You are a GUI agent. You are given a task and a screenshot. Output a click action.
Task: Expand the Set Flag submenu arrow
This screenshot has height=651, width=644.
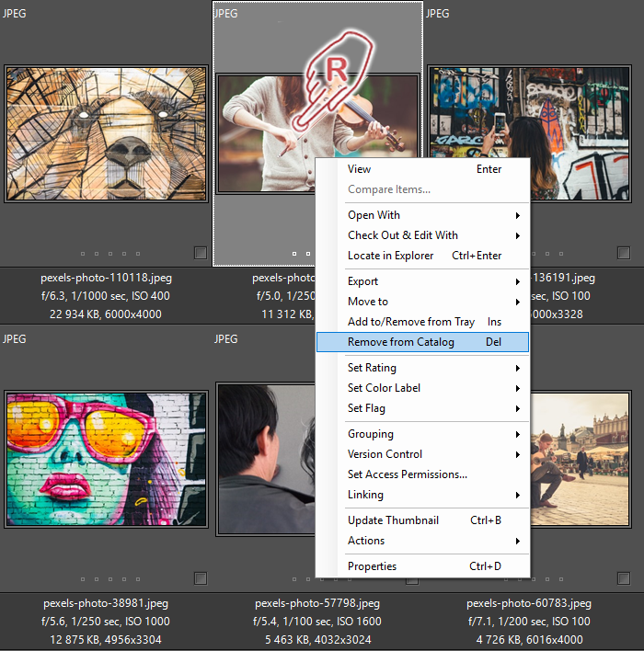(518, 409)
